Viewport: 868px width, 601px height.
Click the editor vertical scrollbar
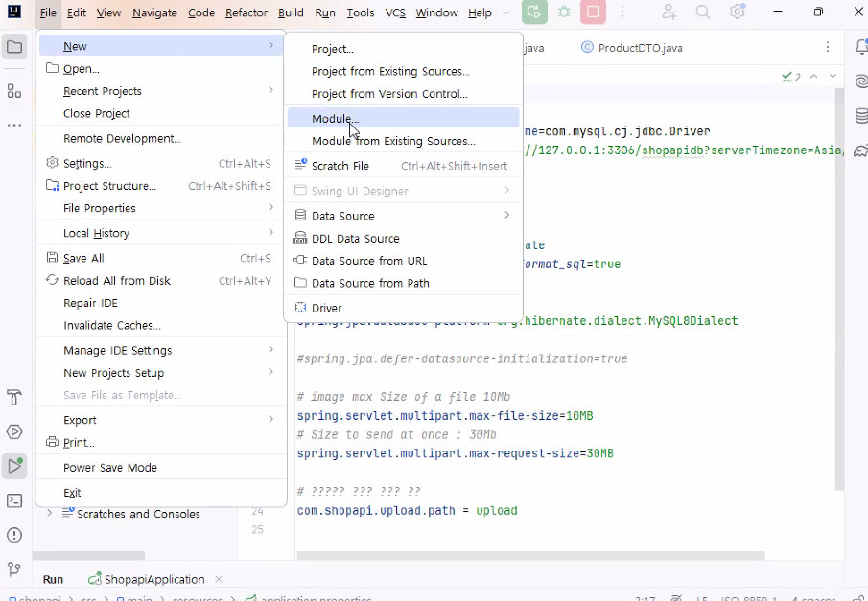[x=839, y=289]
